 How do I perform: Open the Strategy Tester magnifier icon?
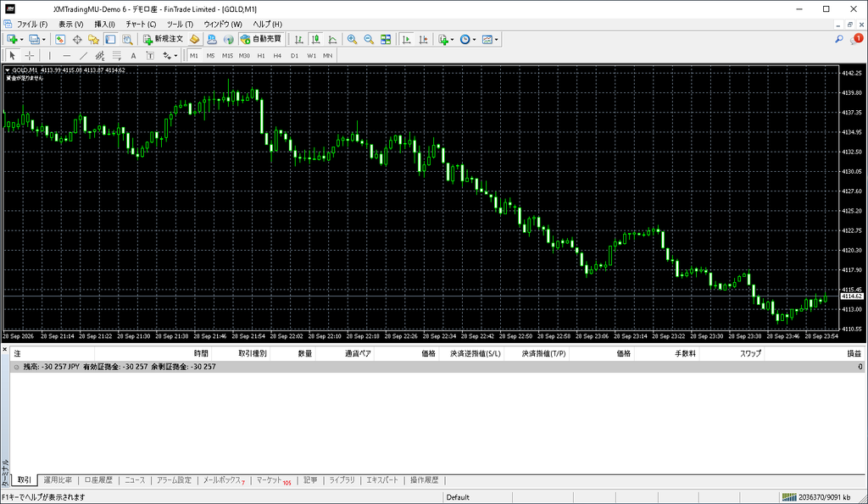coord(127,39)
